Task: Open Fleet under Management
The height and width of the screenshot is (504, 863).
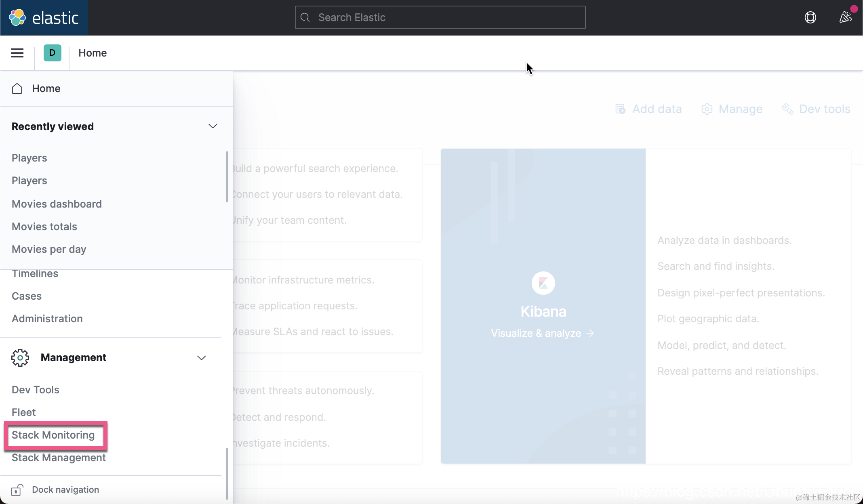Action: [23, 412]
